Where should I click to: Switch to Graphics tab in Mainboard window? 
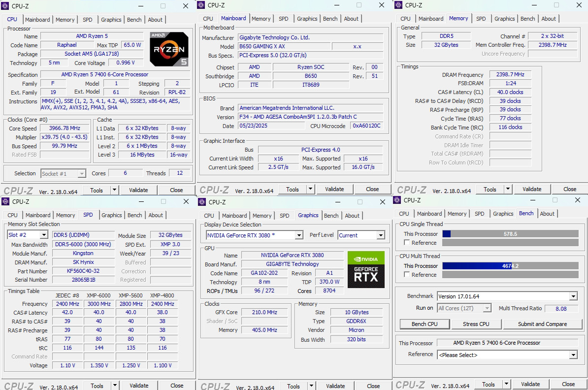tap(307, 19)
